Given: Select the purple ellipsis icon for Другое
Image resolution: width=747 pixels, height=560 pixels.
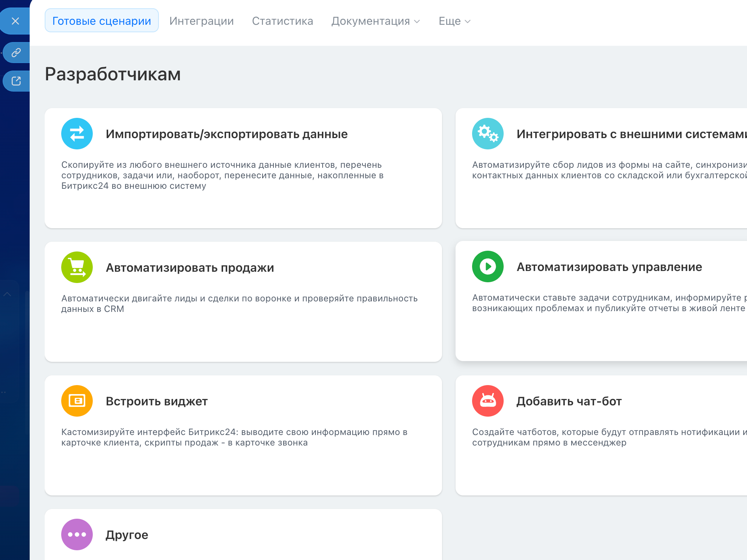Looking at the screenshot, I should click(77, 534).
